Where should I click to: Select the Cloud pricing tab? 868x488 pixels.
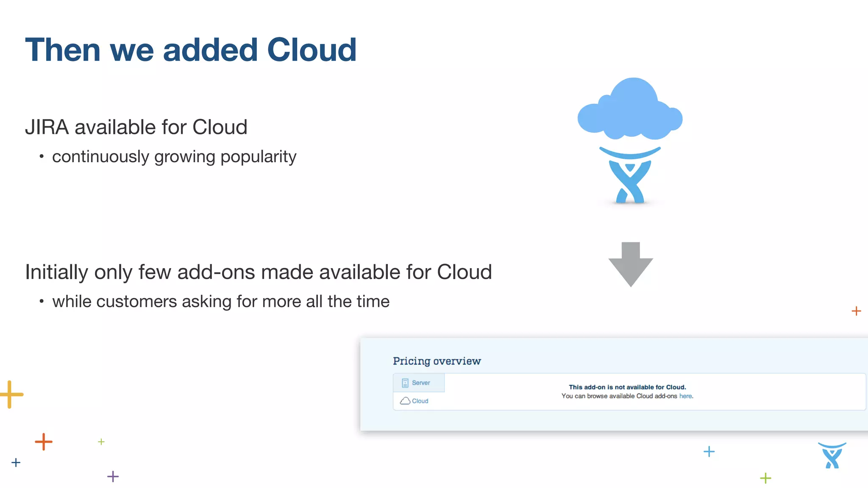(419, 401)
